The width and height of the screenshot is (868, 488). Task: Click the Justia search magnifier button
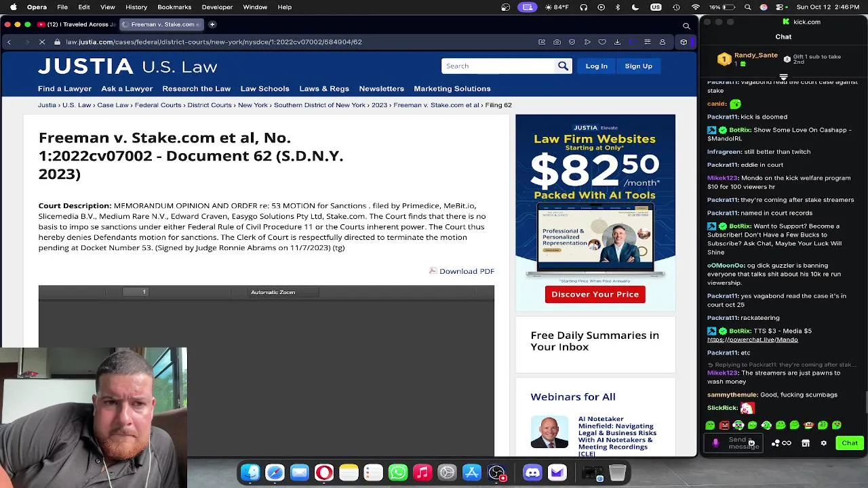pyautogui.click(x=563, y=66)
